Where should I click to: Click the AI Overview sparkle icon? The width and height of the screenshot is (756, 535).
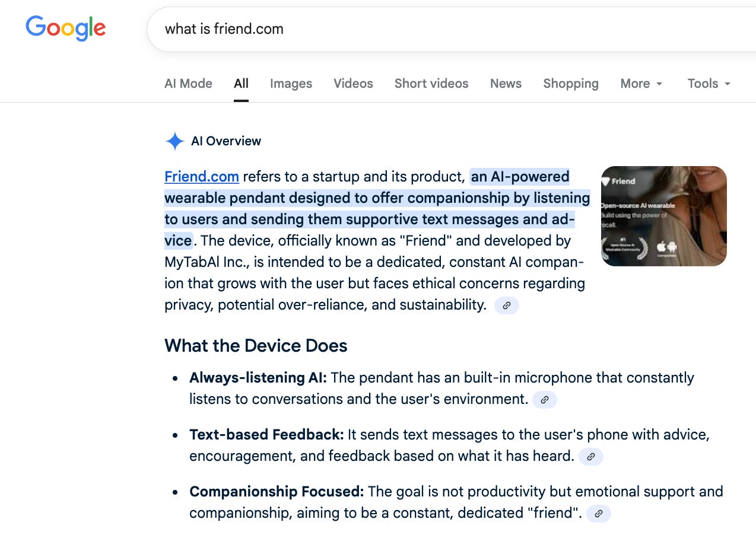click(x=174, y=141)
